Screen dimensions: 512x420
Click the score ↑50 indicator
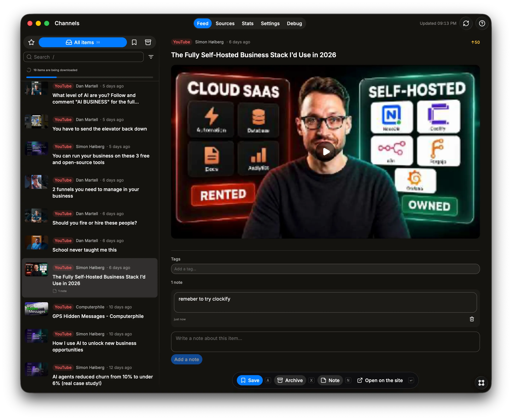pos(475,42)
